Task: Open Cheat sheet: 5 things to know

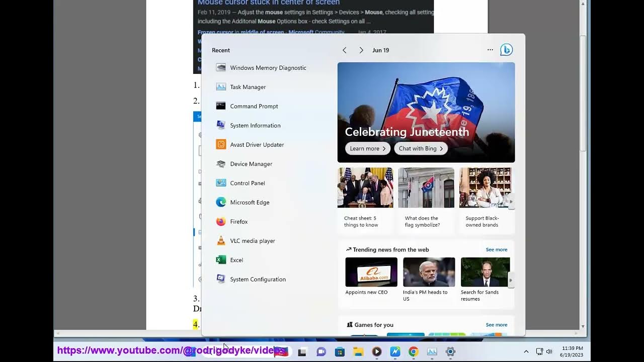Action: pos(365,200)
